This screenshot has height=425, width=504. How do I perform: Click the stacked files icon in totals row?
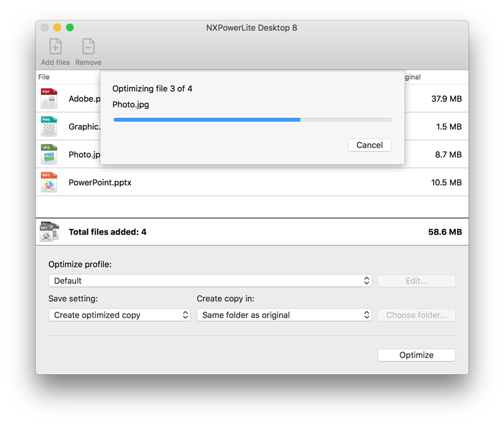pos(49,232)
